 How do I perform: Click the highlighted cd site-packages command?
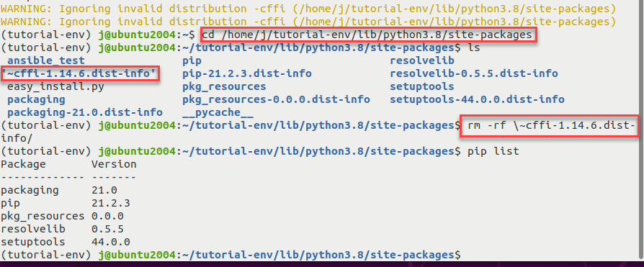click(368, 35)
